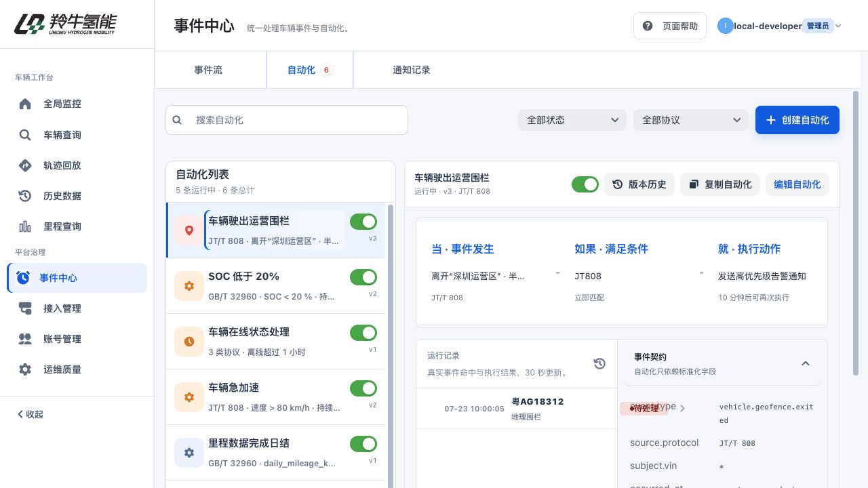Click clock icon of 车辆在线状态处理
The image size is (868, 488).
(x=189, y=342)
